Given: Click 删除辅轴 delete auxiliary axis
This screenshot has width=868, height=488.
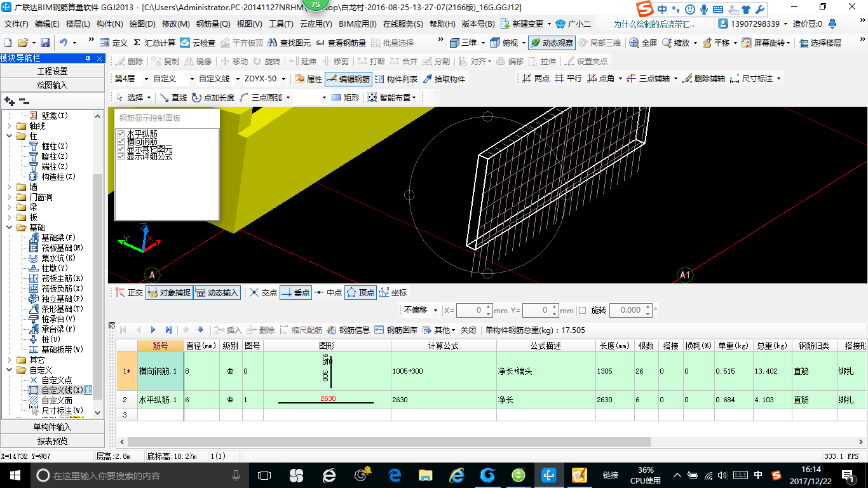Looking at the screenshot, I should (703, 79).
